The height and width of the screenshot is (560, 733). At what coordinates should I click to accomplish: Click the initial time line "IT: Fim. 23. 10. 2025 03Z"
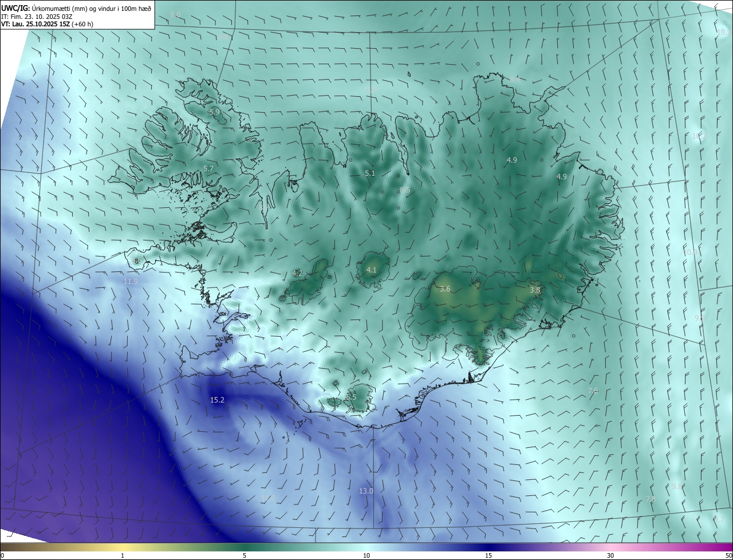click(37, 16)
